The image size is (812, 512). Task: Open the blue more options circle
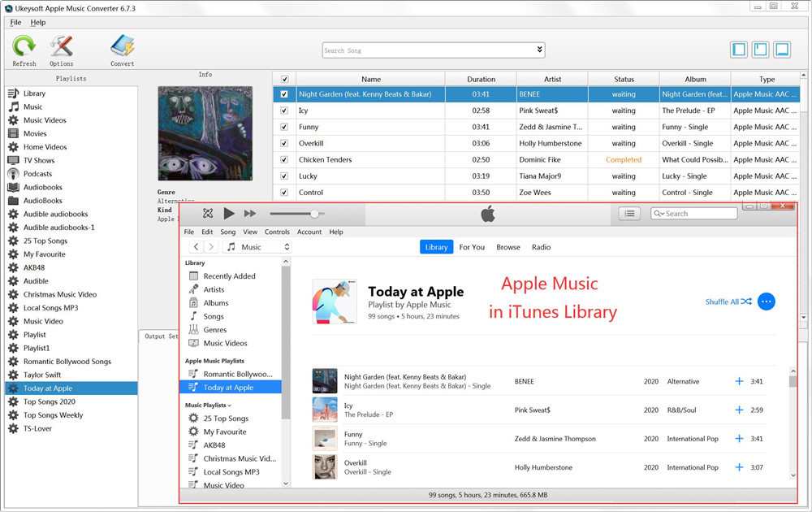[x=767, y=302]
